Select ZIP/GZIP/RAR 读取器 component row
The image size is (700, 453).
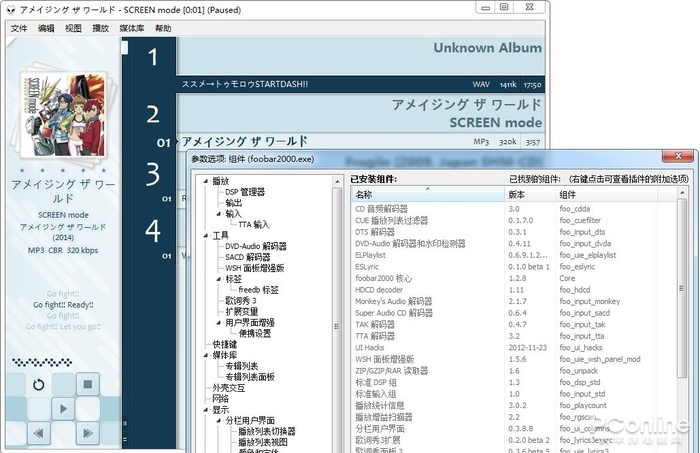pos(514,371)
